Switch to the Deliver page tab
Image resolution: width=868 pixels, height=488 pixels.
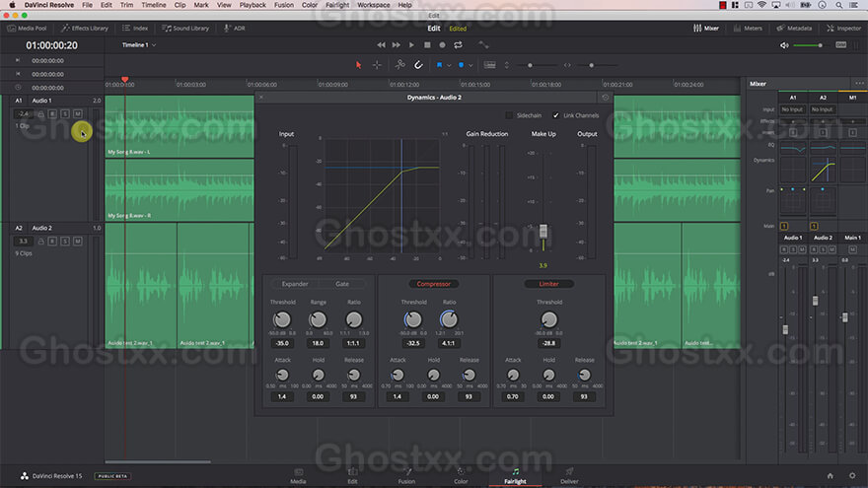569,476
